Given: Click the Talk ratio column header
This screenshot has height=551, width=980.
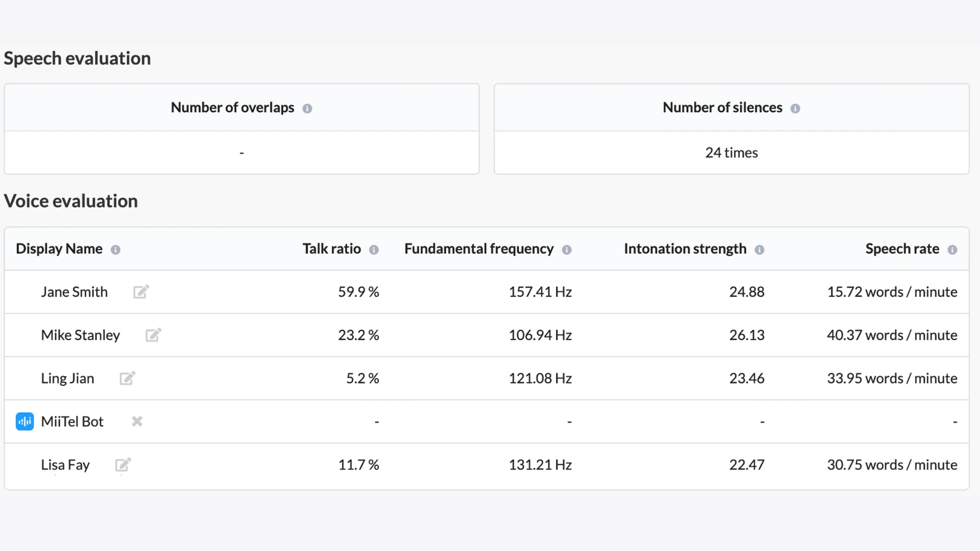Looking at the screenshot, I should click(x=331, y=249).
